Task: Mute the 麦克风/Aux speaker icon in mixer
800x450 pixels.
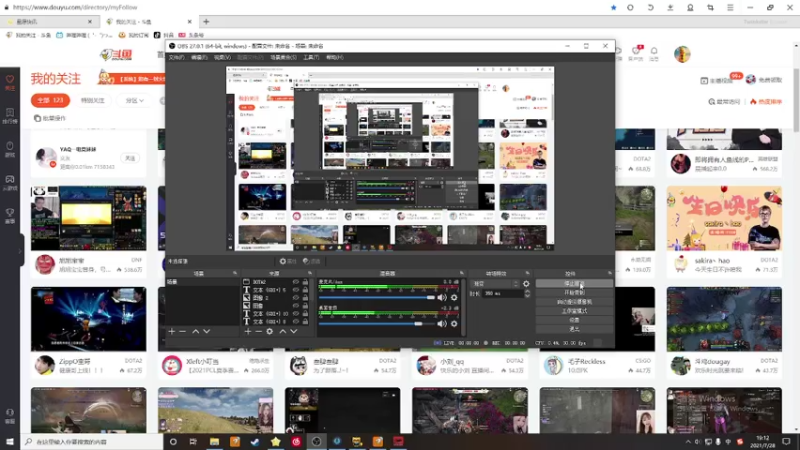Action: 442,297
